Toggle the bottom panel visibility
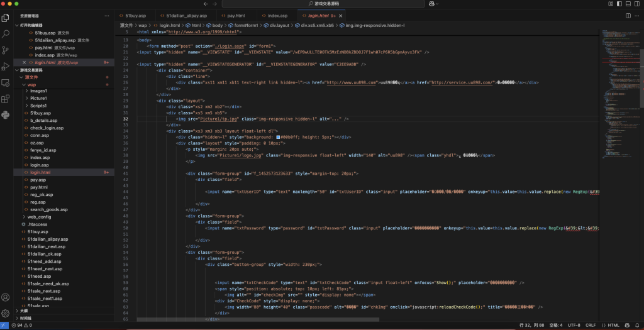Screen dimensions: 644x330 pyautogui.click(x=628, y=4)
